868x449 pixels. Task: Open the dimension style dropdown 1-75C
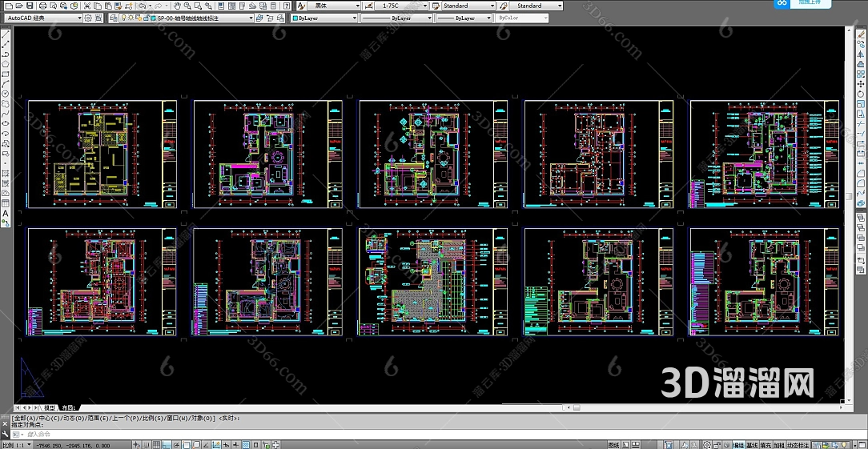(x=401, y=6)
